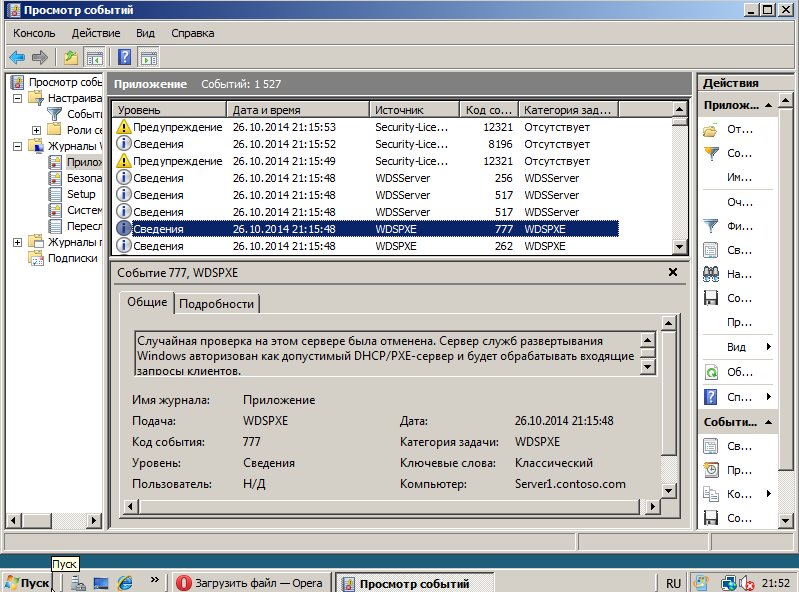
Task: Expand the bottom Журналы приложений tree node
Action: [17, 242]
